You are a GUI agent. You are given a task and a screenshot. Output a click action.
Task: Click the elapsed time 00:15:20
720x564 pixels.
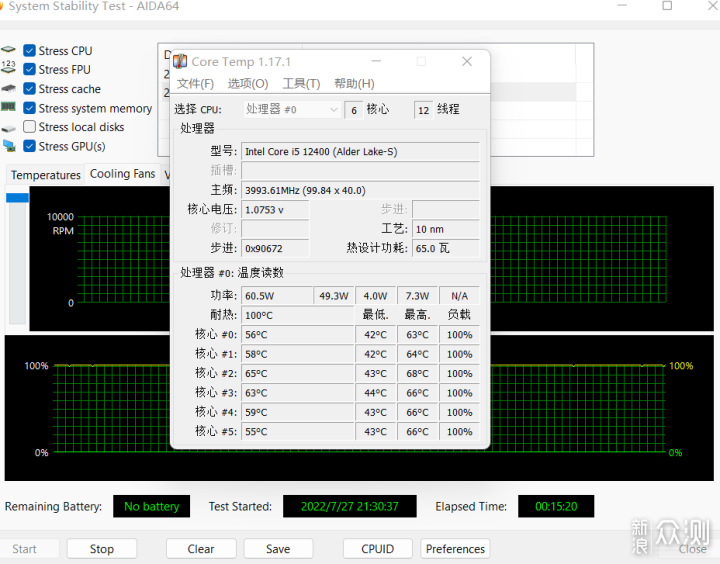556,506
